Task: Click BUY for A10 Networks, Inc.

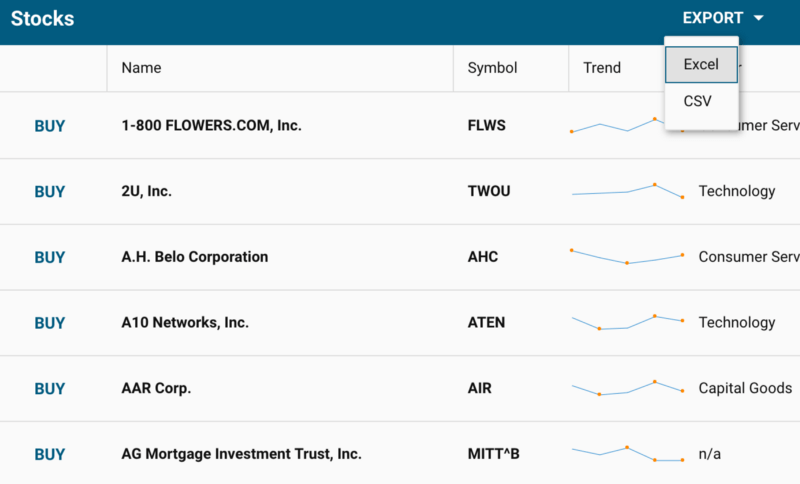Action: pos(49,323)
